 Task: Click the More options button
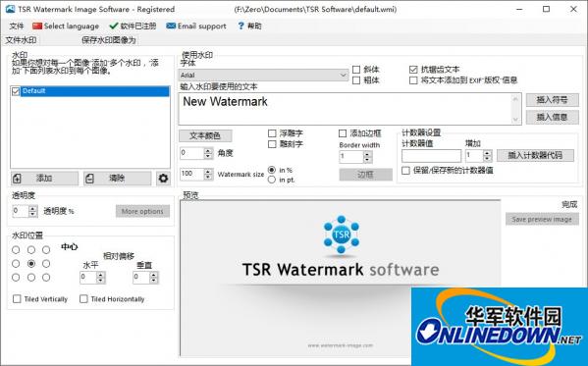[142, 211]
